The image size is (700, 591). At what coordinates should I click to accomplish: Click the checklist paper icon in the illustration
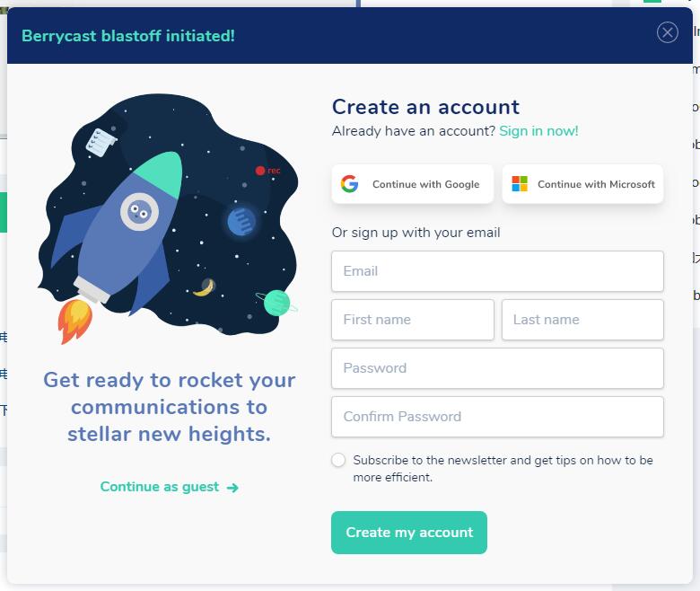click(101, 143)
